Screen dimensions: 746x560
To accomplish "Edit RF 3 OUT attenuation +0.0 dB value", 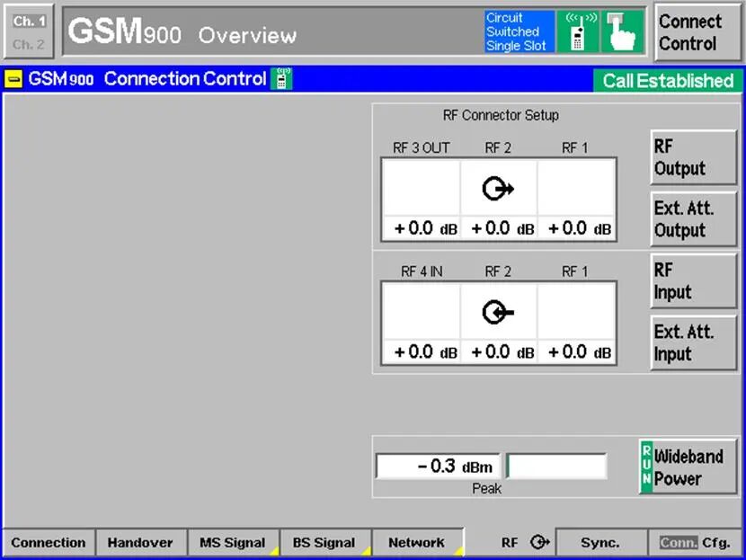I will tap(422, 228).
